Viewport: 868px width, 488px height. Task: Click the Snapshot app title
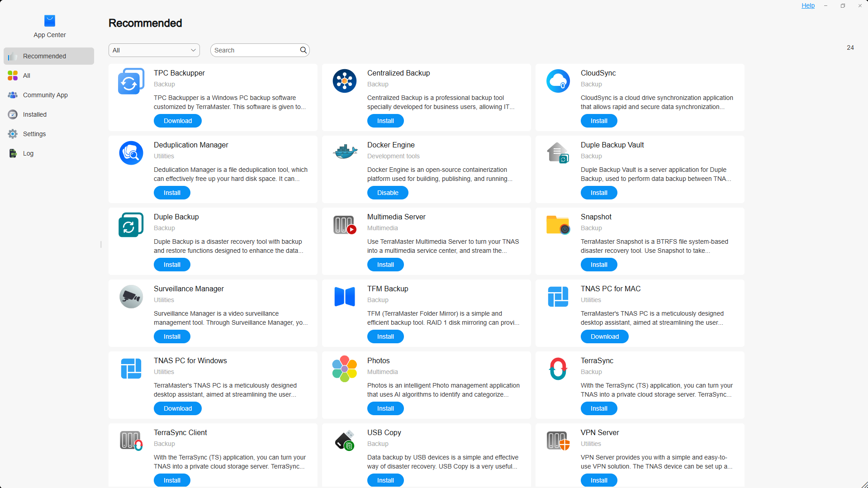[x=596, y=217]
